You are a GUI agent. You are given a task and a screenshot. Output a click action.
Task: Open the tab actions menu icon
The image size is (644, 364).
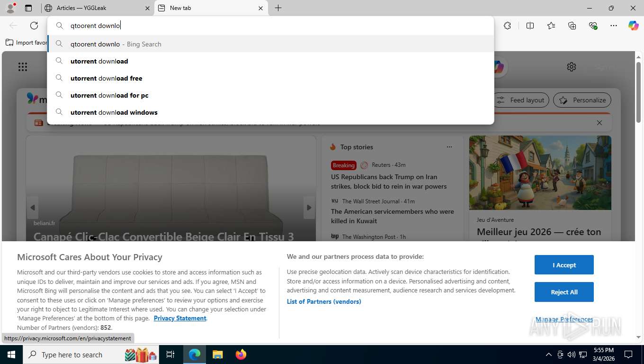[28, 8]
